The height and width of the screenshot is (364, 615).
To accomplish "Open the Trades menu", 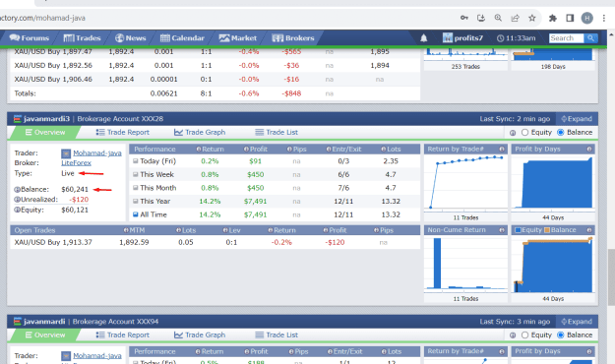I will pyautogui.click(x=82, y=38).
